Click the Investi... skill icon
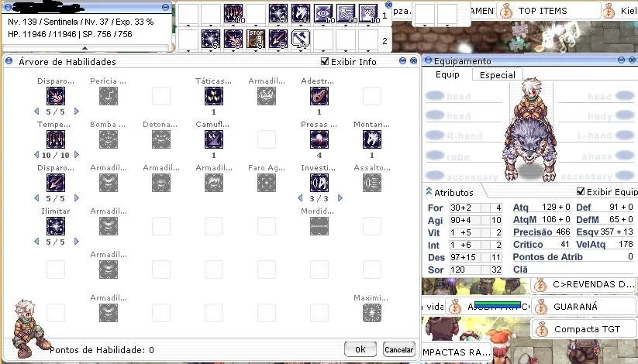Screen dimensions: 638x364 point(319,183)
